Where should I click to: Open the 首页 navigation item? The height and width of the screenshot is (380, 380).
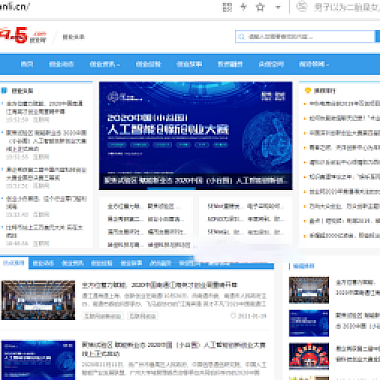click(x=27, y=64)
